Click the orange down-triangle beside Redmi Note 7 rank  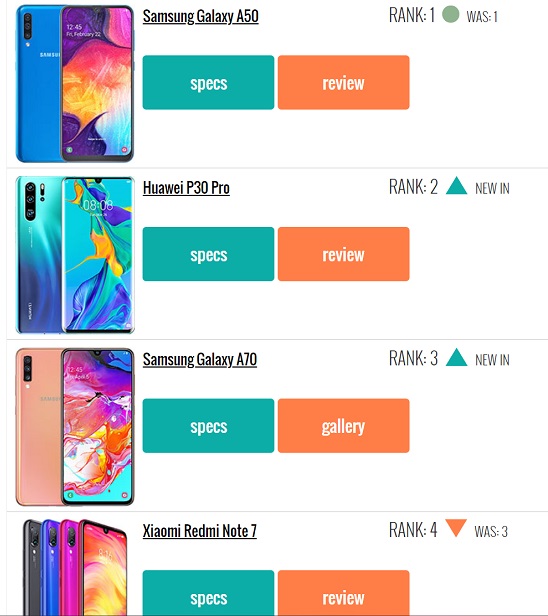pyautogui.click(x=456, y=528)
